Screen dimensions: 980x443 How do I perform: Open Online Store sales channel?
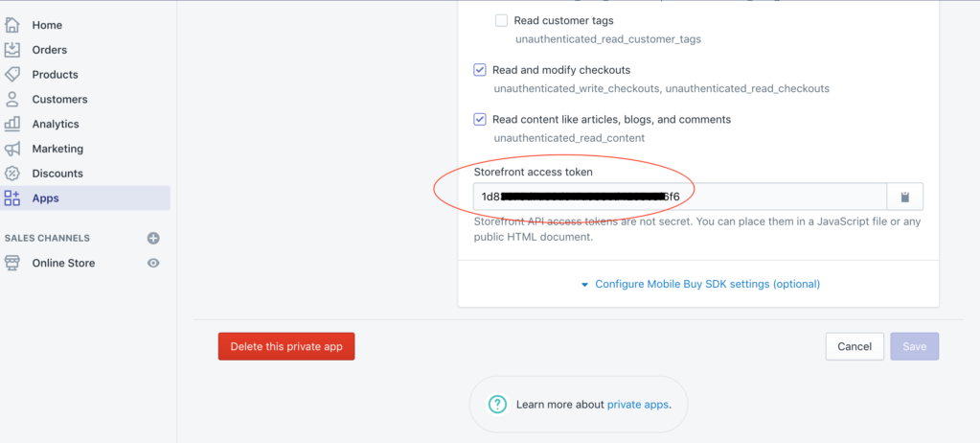coord(63,263)
